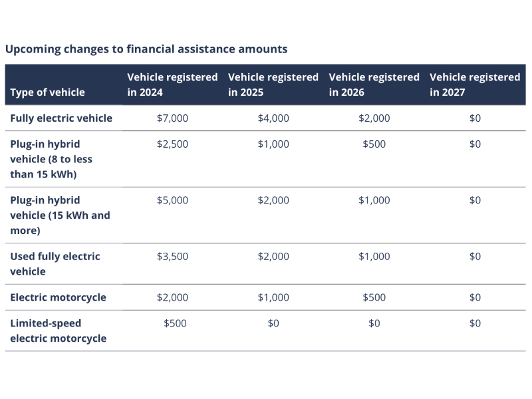Viewport: 532px width, 399px height.
Task: Click the $3,500 used electric vehicle amount
Action: point(172,257)
